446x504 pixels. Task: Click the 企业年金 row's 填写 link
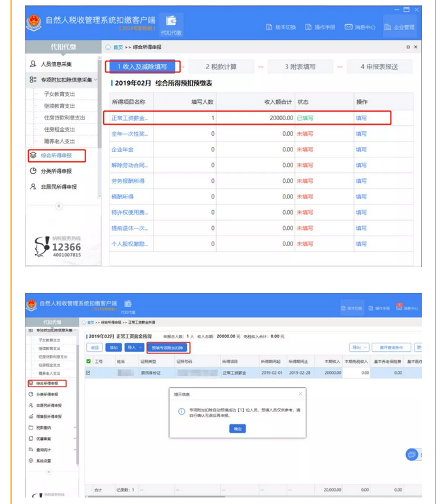coord(361,150)
